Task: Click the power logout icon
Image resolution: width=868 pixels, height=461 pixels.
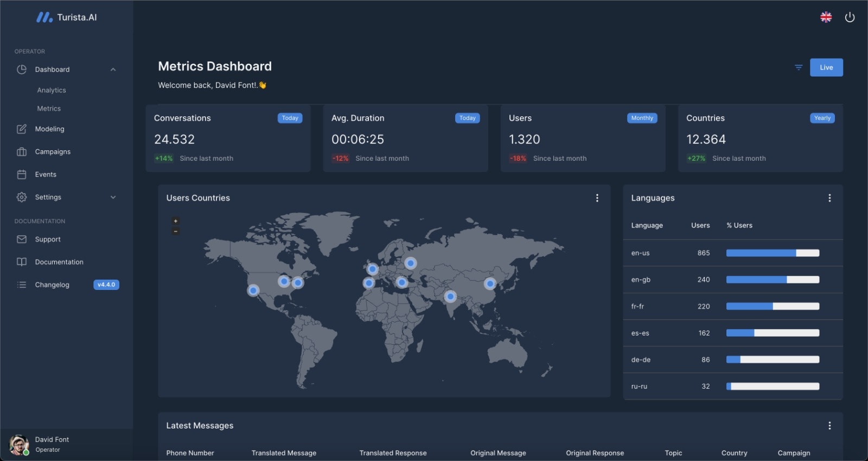Action: (x=850, y=17)
